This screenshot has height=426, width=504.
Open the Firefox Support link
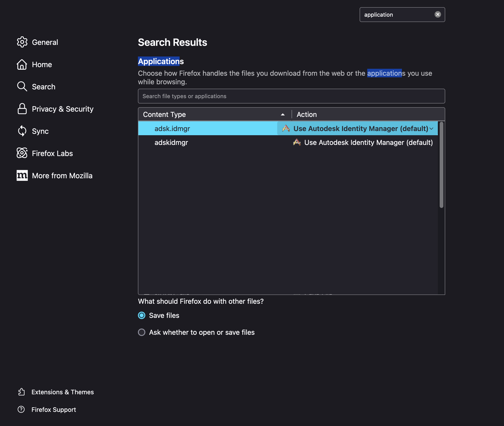tap(54, 410)
